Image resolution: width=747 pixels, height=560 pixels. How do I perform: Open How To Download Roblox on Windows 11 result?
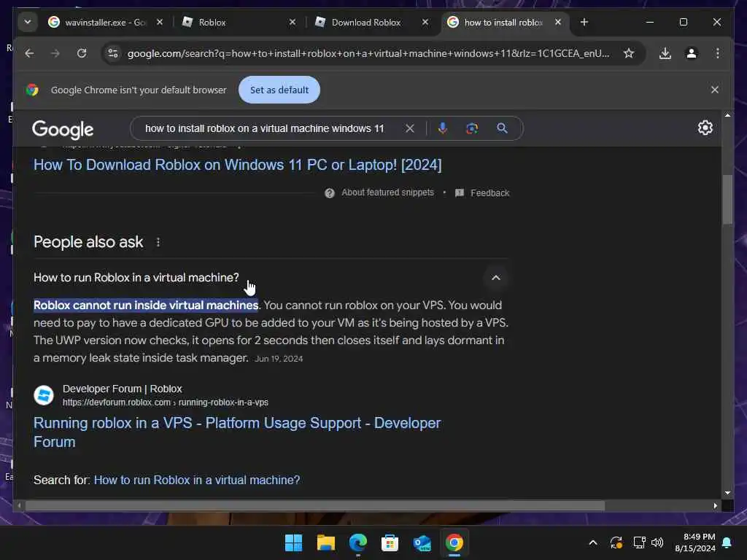click(x=237, y=165)
